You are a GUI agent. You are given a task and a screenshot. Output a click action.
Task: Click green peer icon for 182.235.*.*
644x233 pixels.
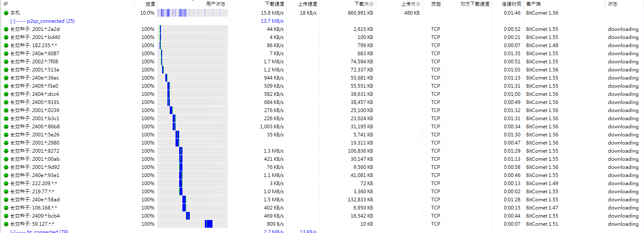(x=6, y=45)
